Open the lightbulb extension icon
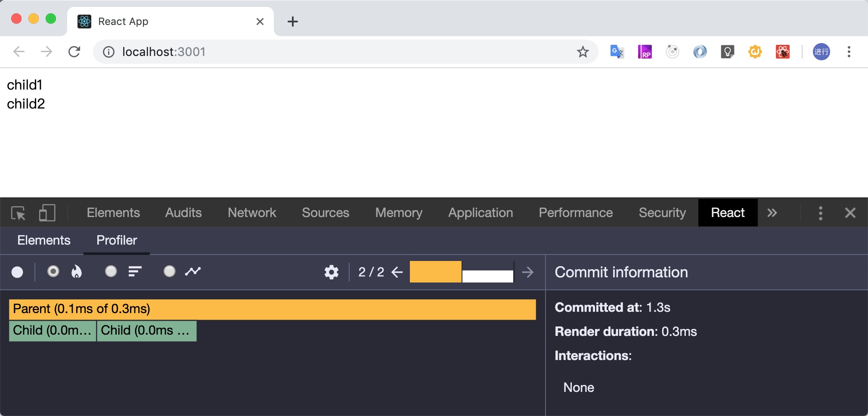Screen dimensions: 868x416 pos(728,52)
